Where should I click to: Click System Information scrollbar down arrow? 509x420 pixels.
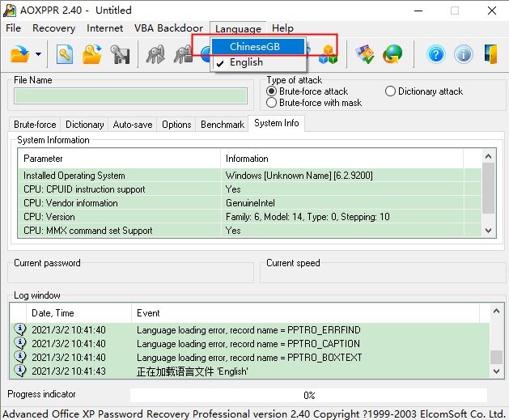point(488,231)
